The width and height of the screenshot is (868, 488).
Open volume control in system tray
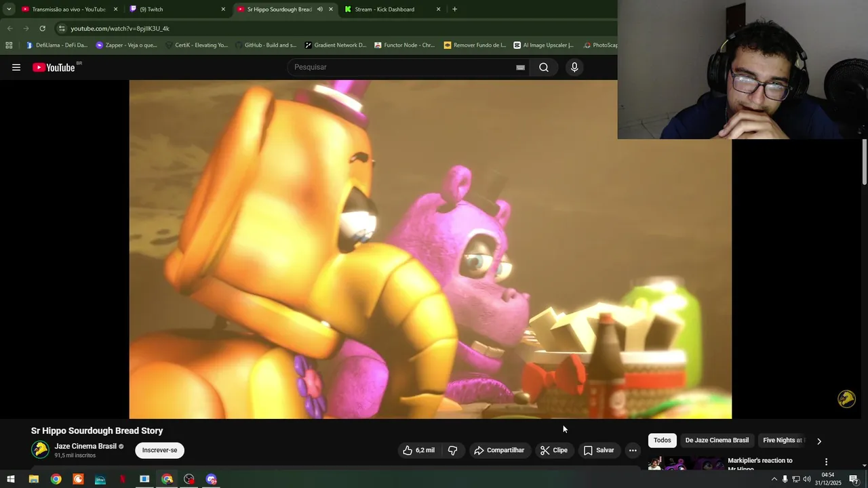coord(806,479)
